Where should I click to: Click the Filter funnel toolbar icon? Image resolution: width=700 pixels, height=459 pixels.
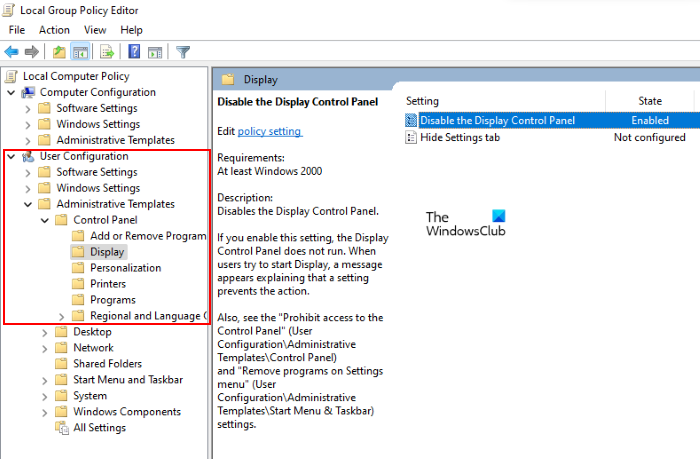coord(183,52)
